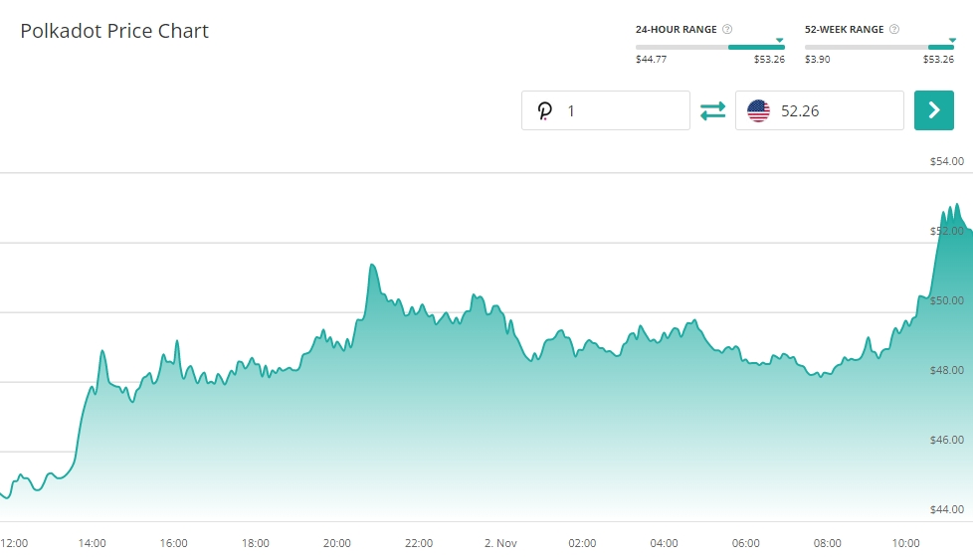Click the Polkadot Price Chart heading

point(114,31)
